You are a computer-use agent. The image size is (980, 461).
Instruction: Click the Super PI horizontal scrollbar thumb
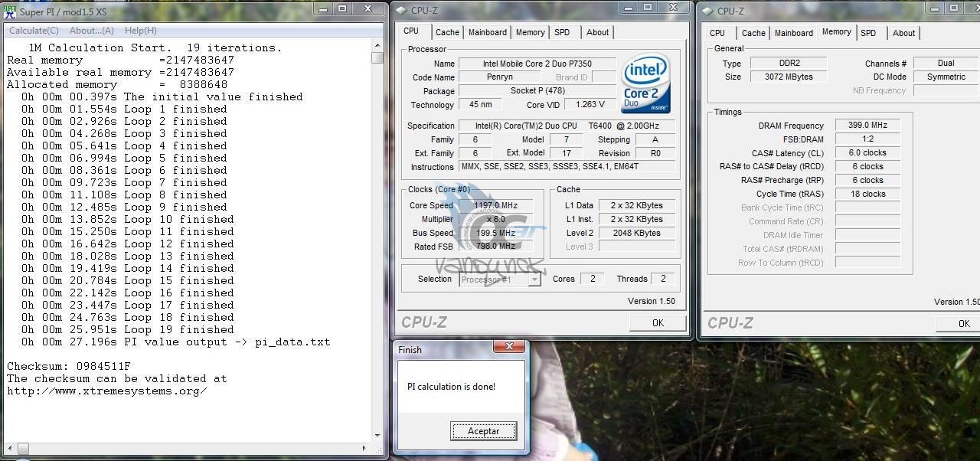coord(21,448)
